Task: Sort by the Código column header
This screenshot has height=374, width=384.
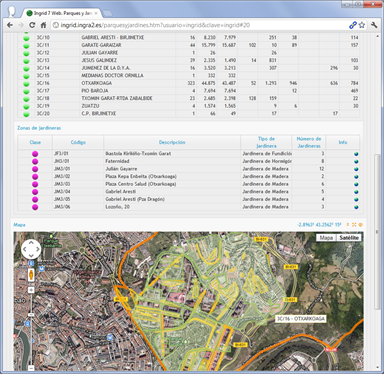Action: click(78, 142)
